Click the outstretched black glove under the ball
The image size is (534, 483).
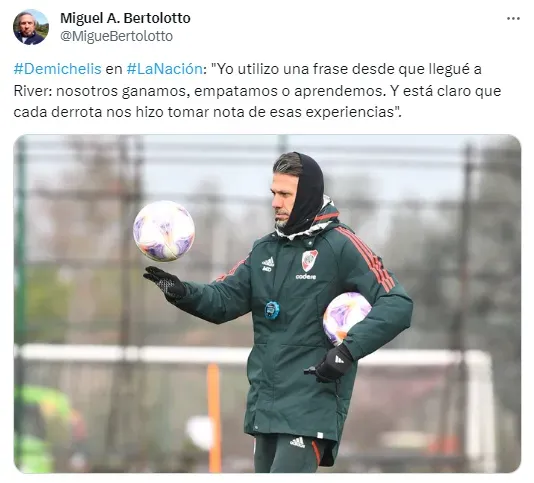[165, 284]
